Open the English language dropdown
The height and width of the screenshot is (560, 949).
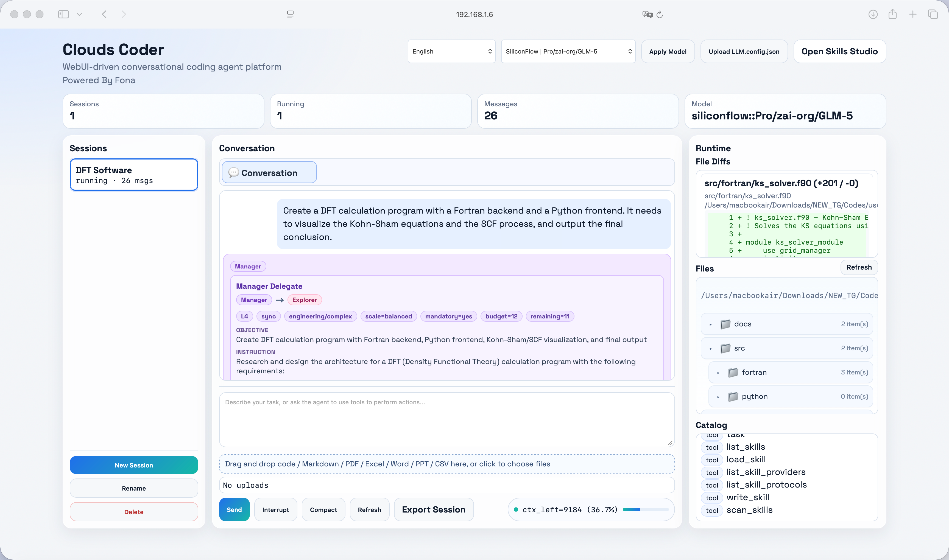coord(451,51)
